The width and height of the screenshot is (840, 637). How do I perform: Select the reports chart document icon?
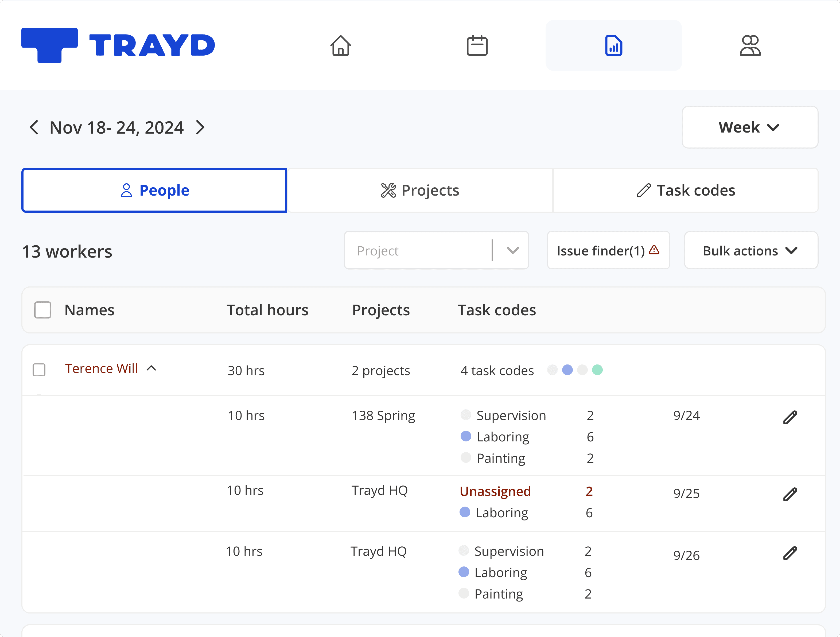tap(613, 46)
